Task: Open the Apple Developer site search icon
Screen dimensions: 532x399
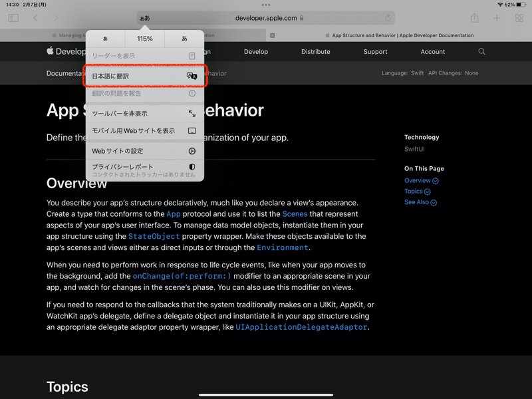Action: point(481,52)
